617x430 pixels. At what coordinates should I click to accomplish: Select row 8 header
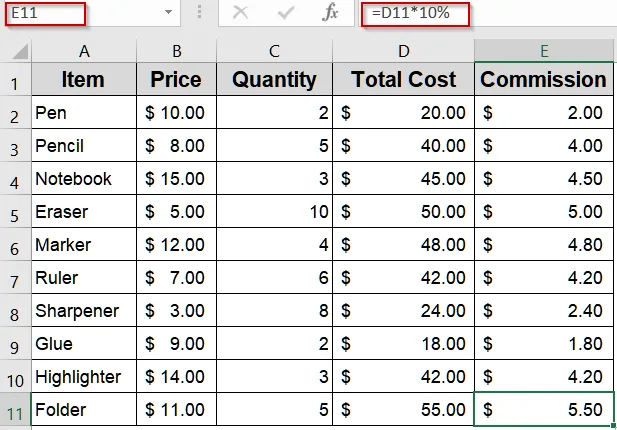(15, 311)
